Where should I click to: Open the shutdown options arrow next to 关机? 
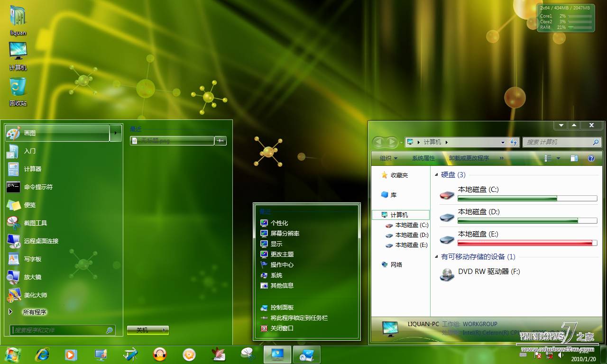[x=164, y=330]
